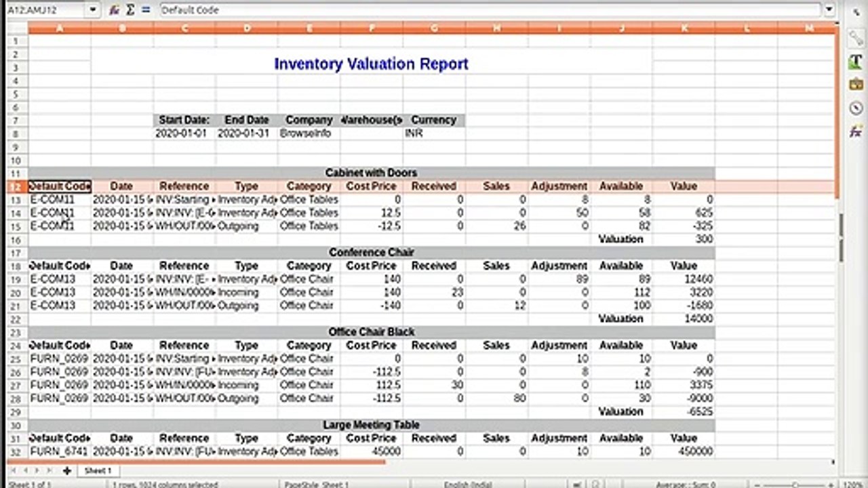This screenshot has height=488, width=868.
Task: Click the Name Box cell reference field
Action: coord(46,10)
